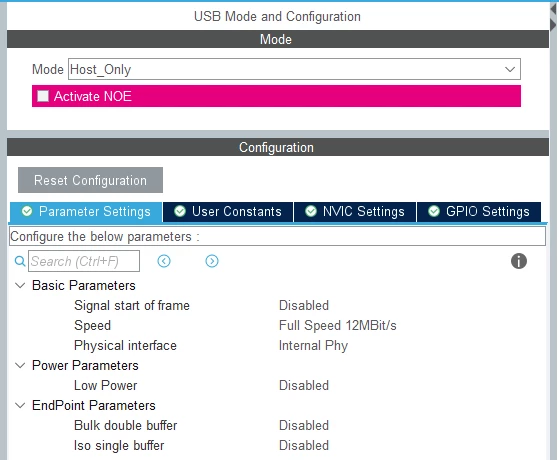
Task: Click the GPIO Settings green check icon
Action: (434, 211)
